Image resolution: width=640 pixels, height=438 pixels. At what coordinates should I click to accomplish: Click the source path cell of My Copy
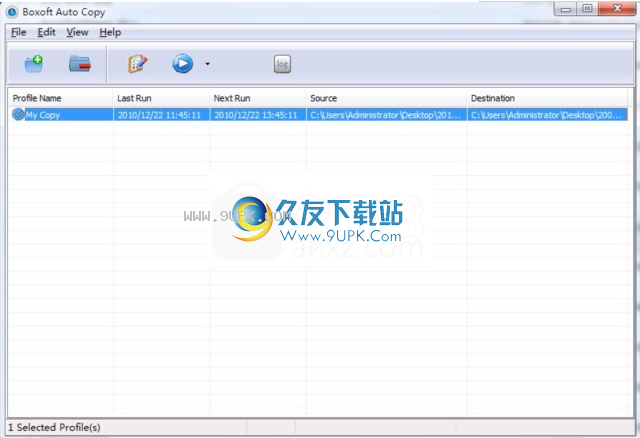coord(386,115)
